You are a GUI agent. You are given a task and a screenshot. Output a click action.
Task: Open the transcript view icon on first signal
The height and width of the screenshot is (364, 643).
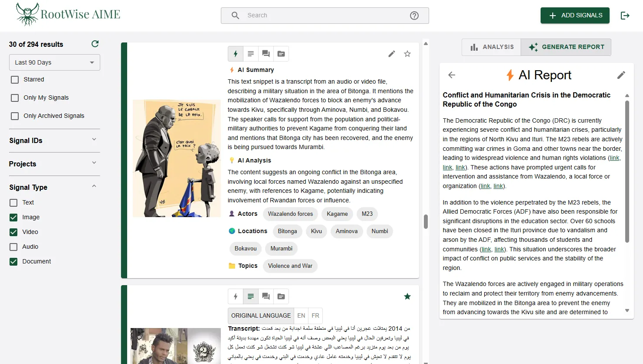point(251,53)
